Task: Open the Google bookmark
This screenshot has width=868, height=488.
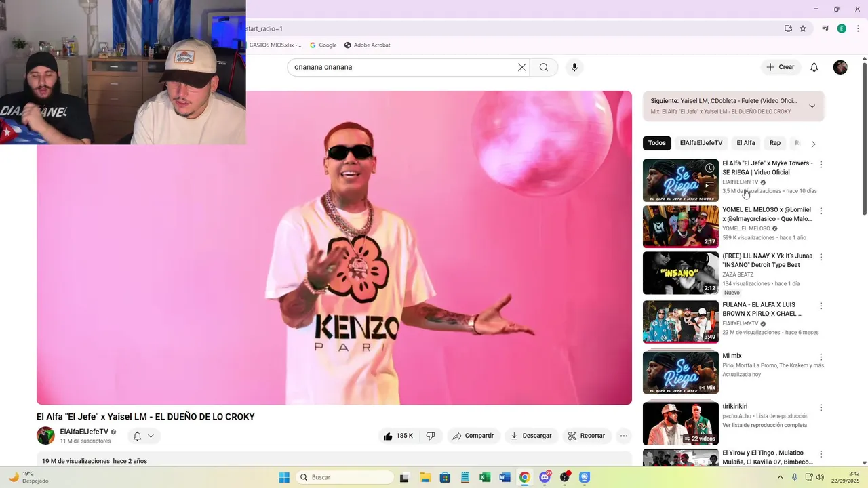Action: coord(323,45)
